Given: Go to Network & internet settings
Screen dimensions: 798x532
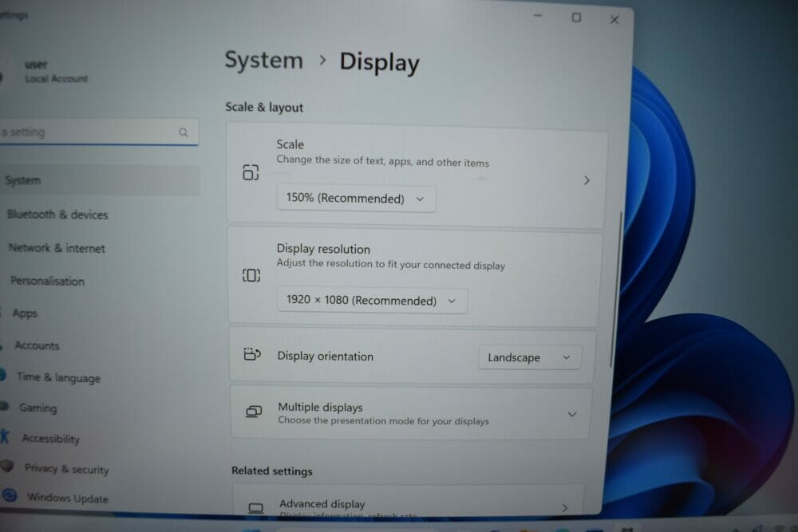Looking at the screenshot, I should point(57,248).
